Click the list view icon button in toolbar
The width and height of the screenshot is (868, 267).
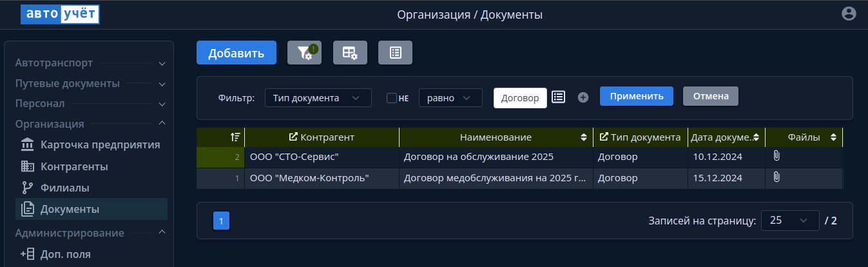pyautogui.click(x=395, y=53)
